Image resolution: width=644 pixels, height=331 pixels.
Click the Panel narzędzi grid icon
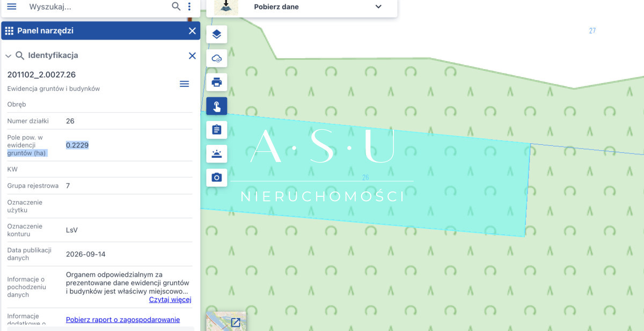point(9,31)
